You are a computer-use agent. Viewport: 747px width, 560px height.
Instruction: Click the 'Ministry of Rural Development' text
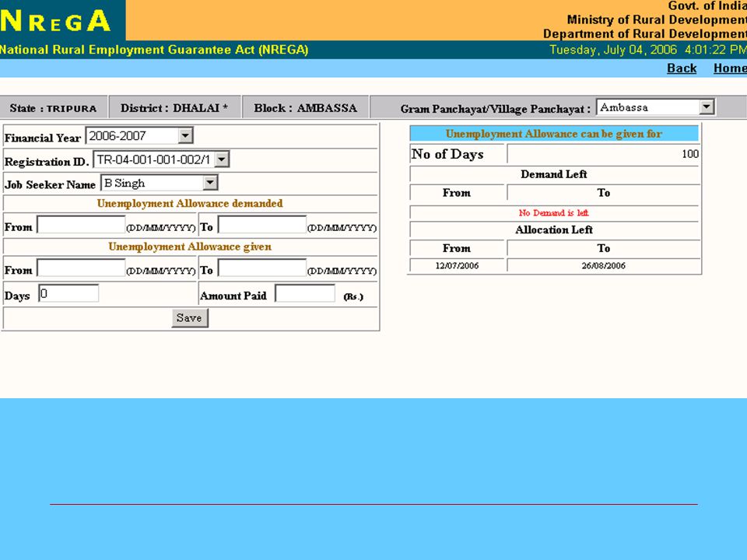tap(657, 20)
